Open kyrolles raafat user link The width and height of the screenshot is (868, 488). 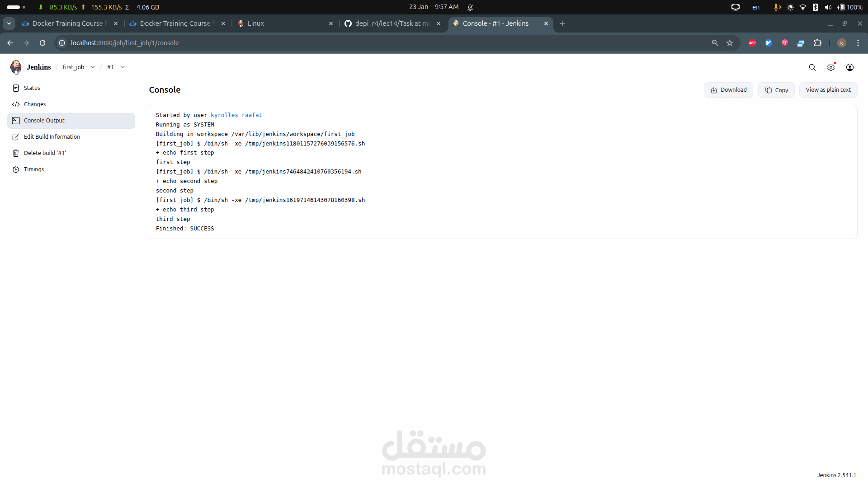[x=236, y=115]
